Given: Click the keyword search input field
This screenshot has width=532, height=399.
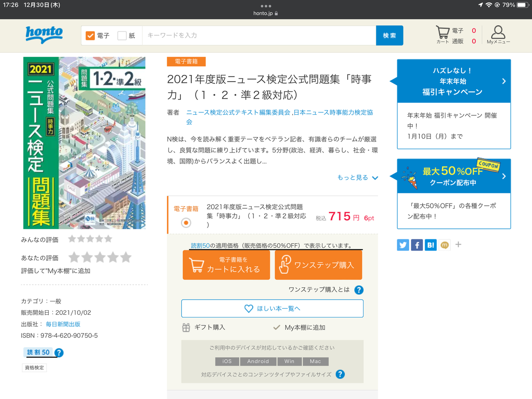Looking at the screenshot, I should pyautogui.click(x=259, y=35).
